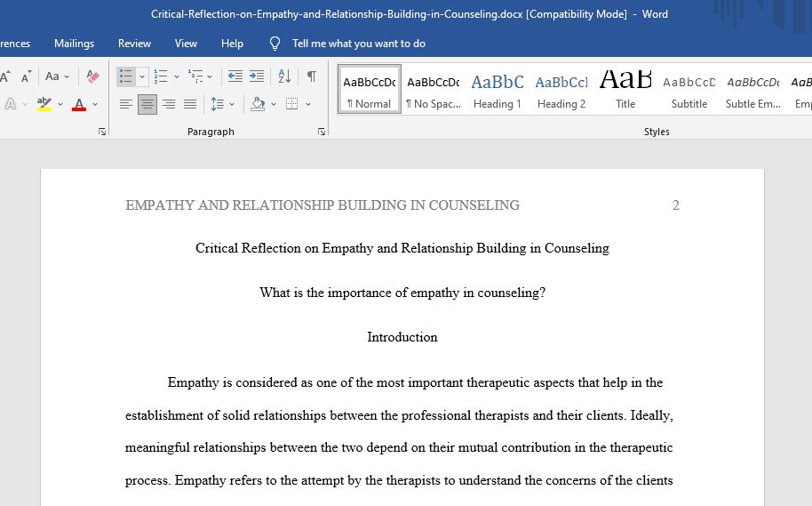
Task: Apply a multilevel list
Action: pyautogui.click(x=195, y=76)
